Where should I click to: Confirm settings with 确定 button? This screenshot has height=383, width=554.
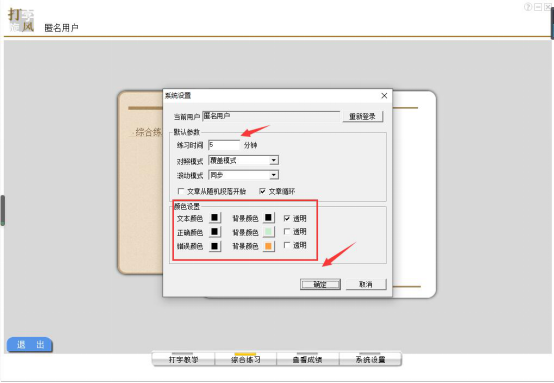coord(320,284)
